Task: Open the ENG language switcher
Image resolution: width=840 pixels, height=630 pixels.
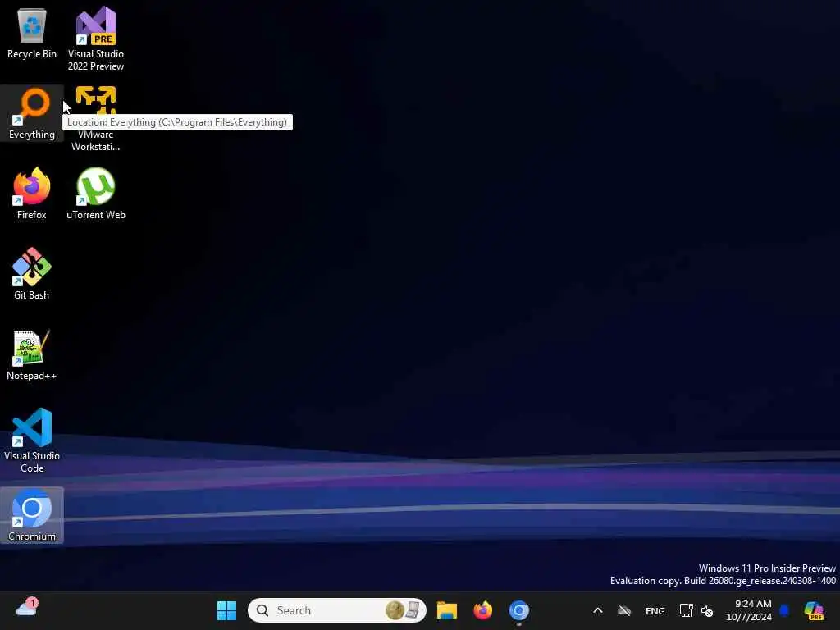Action: pos(655,610)
